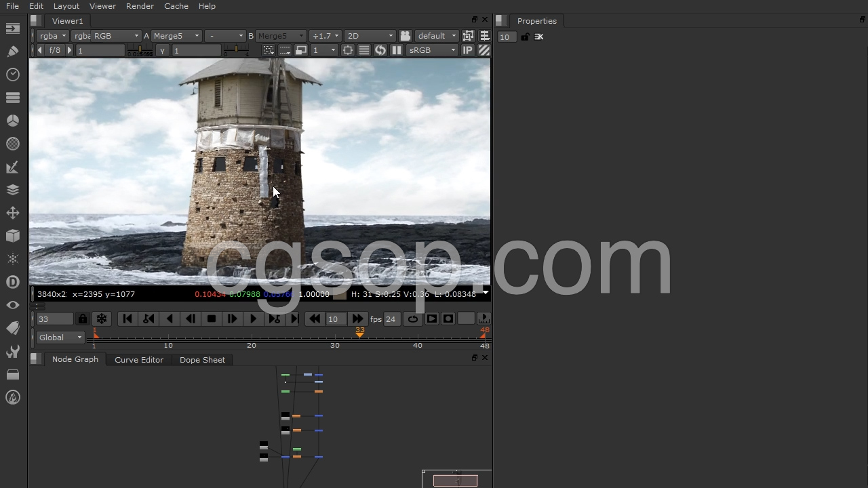The height and width of the screenshot is (488, 868).
Task: Switch to the Curve Editor tab
Action: pyautogui.click(x=139, y=360)
